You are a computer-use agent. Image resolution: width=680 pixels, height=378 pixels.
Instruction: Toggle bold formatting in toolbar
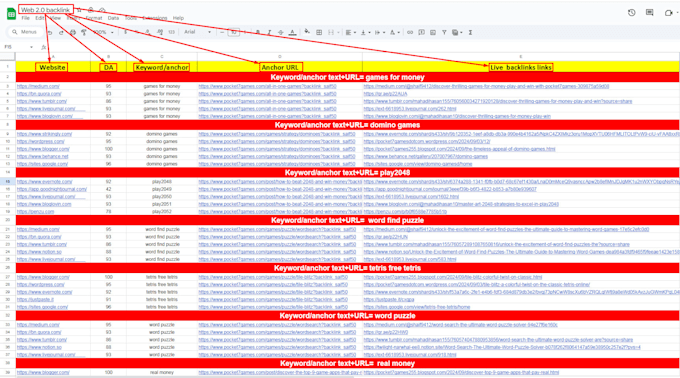(x=258, y=33)
